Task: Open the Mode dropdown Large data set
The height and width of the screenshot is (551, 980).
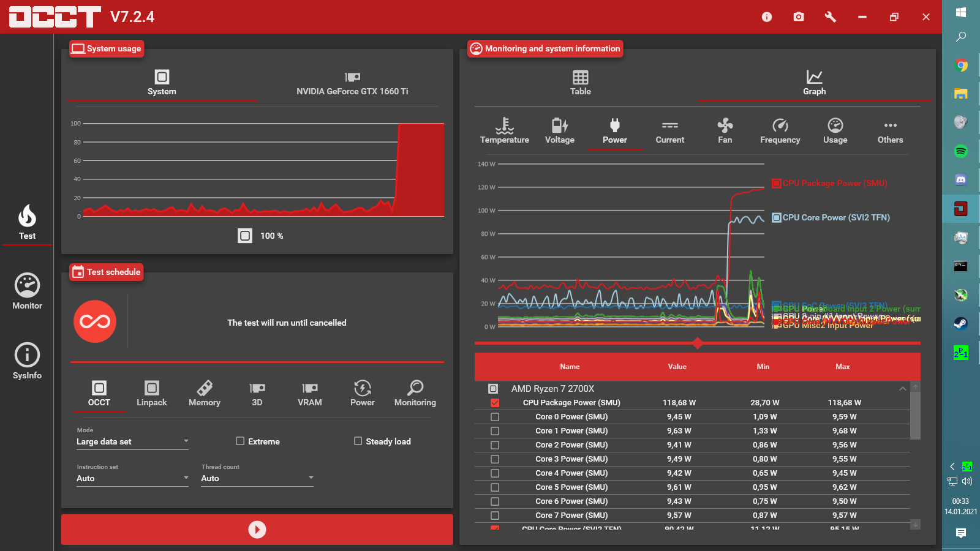Action: [x=132, y=441]
